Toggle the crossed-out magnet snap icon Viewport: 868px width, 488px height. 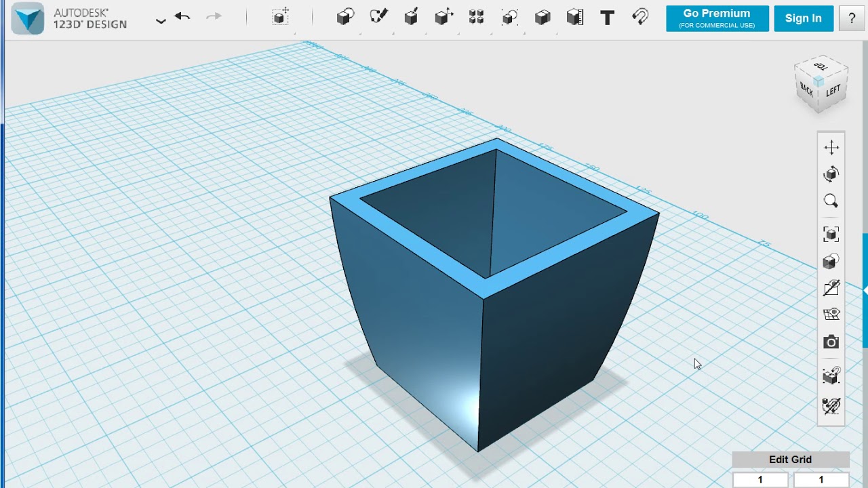tap(831, 405)
